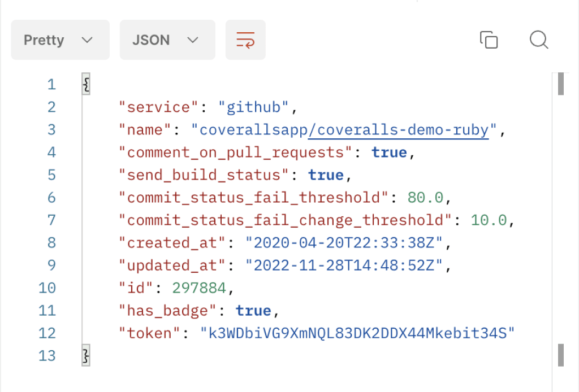Click line number 1 in gutter
579x392 pixels.
(51, 85)
